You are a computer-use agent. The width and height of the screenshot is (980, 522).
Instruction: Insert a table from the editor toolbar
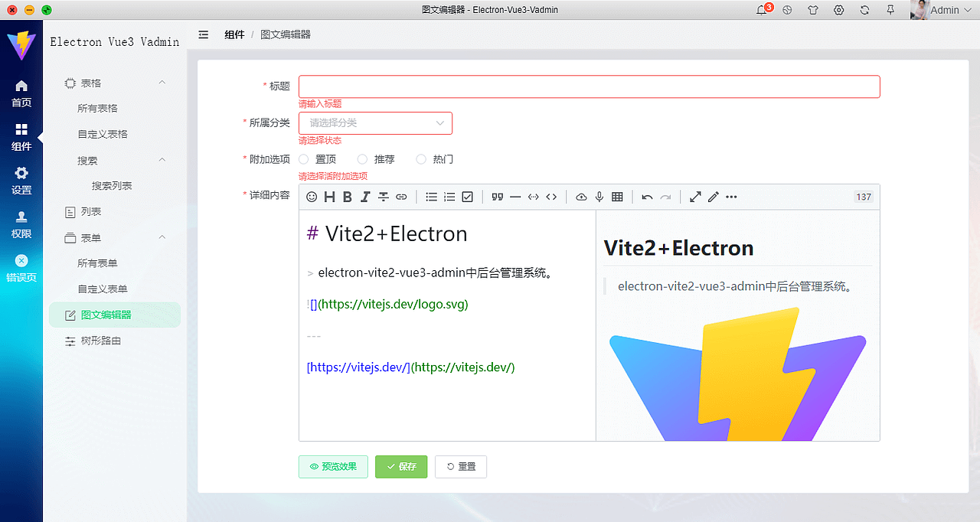[618, 197]
